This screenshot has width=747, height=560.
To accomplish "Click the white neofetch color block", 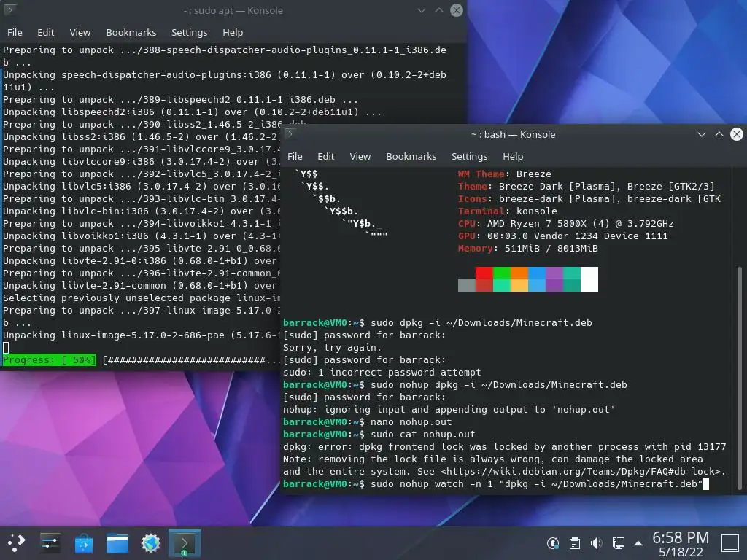I will click(x=589, y=279).
